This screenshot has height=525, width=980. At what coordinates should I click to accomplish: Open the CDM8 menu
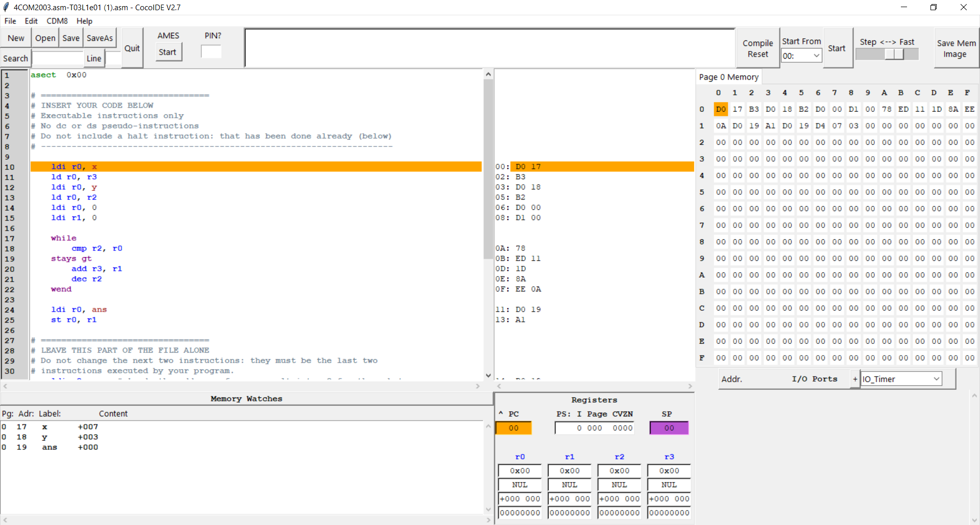pos(57,21)
